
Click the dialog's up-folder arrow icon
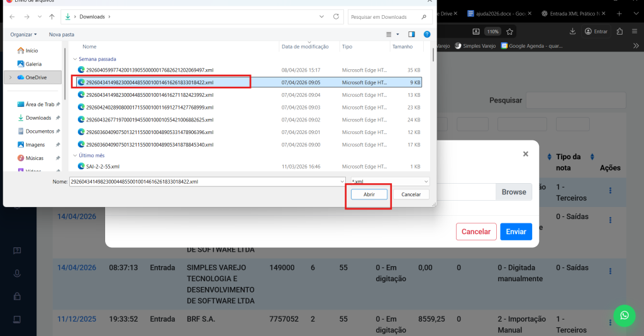pos(52,16)
